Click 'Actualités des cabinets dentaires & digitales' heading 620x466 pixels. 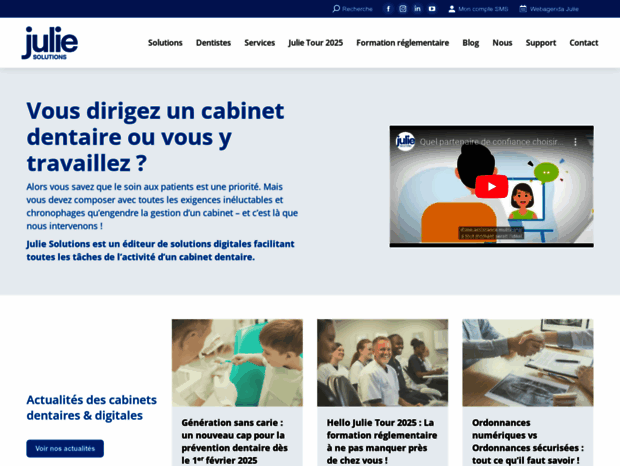point(91,408)
